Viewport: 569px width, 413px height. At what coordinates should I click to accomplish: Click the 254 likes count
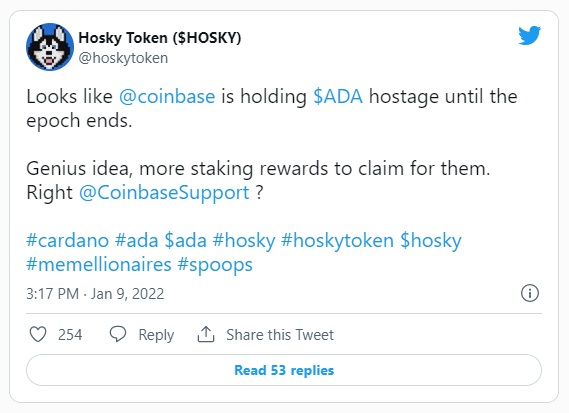point(70,335)
